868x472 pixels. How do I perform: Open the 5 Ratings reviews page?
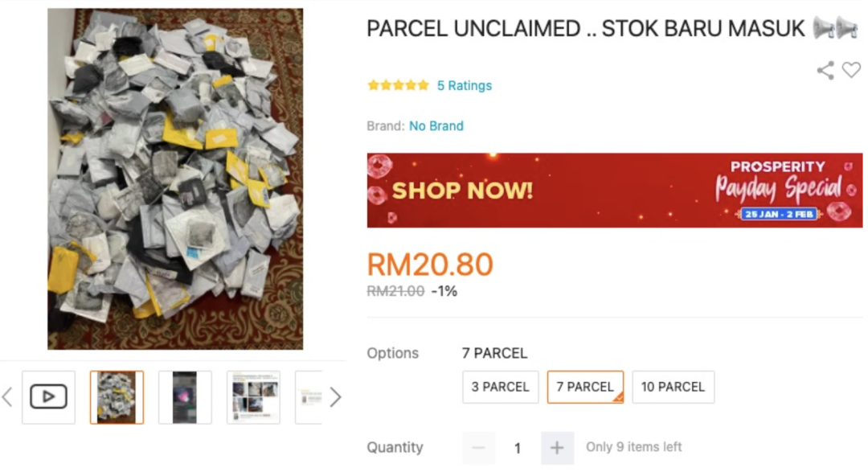[466, 84]
